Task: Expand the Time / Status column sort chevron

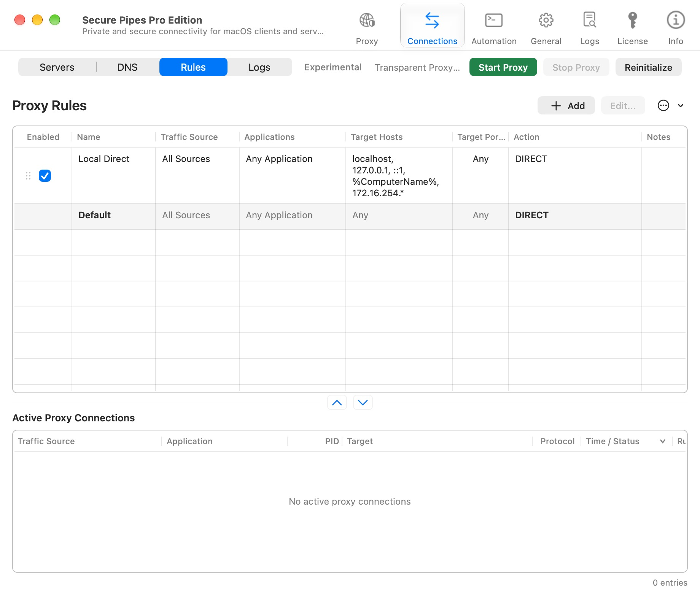Action: [x=663, y=441]
